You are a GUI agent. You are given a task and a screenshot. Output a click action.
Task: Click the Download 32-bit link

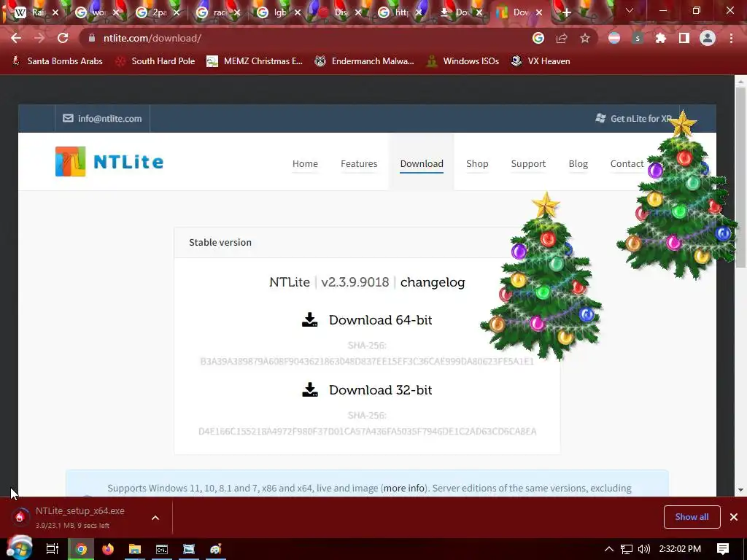pyautogui.click(x=380, y=389)
